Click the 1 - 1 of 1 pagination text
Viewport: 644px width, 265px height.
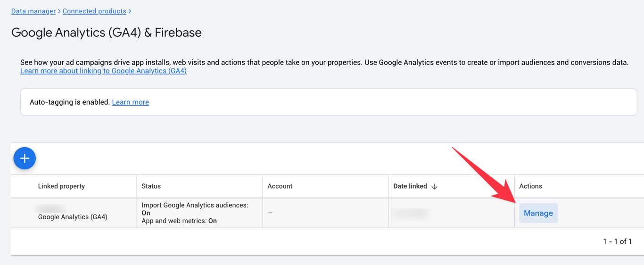coord(617,241)
